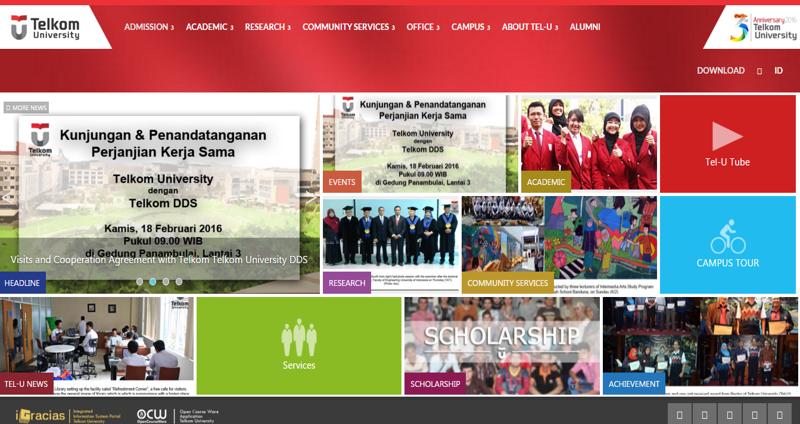Click the MORE NEWS button
The height and width of the screenshot is (424, 800).
pyautogui.click(x=27, y=108)
